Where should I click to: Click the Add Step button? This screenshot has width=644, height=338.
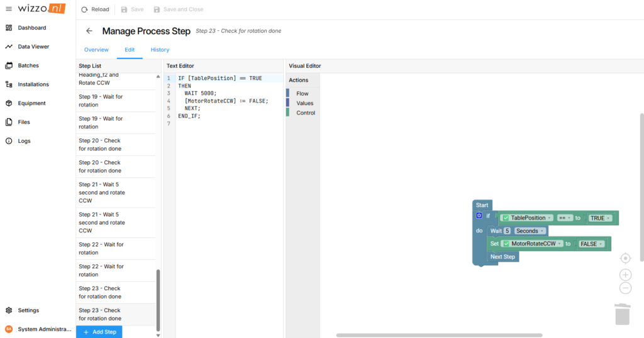[x=99, y=332]
